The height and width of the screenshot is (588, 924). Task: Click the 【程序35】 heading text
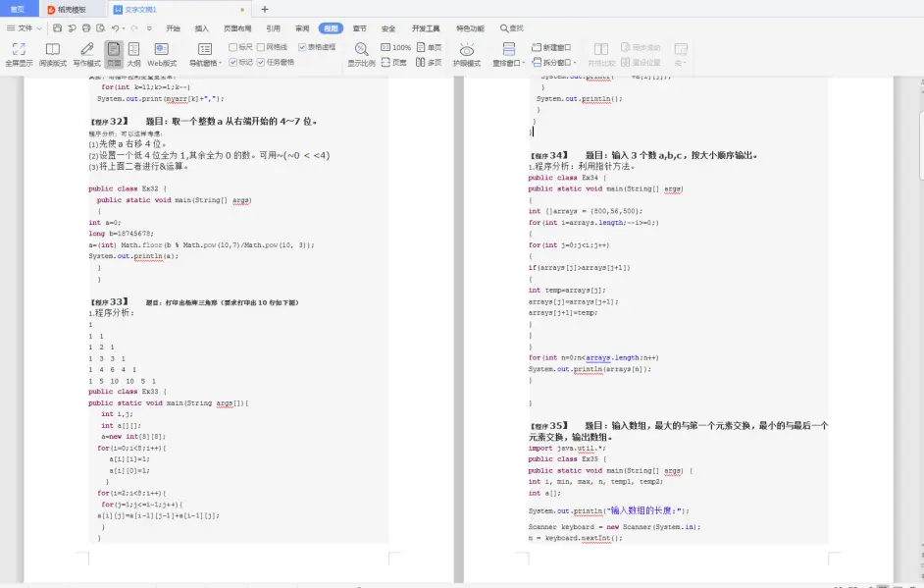(x=548, y=425)
